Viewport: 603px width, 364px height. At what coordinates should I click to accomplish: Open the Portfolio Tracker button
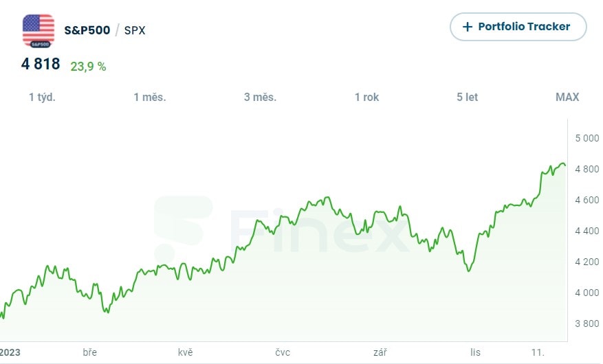tap(518, 27)
